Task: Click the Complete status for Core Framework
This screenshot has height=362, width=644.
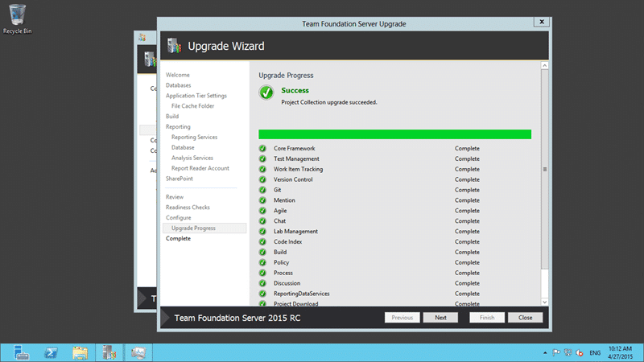Action: click(x=467, y=148)
